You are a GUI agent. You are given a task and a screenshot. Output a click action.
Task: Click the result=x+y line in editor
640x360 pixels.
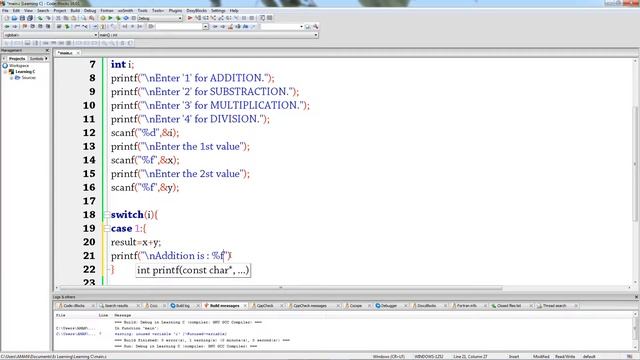(136, 242)
